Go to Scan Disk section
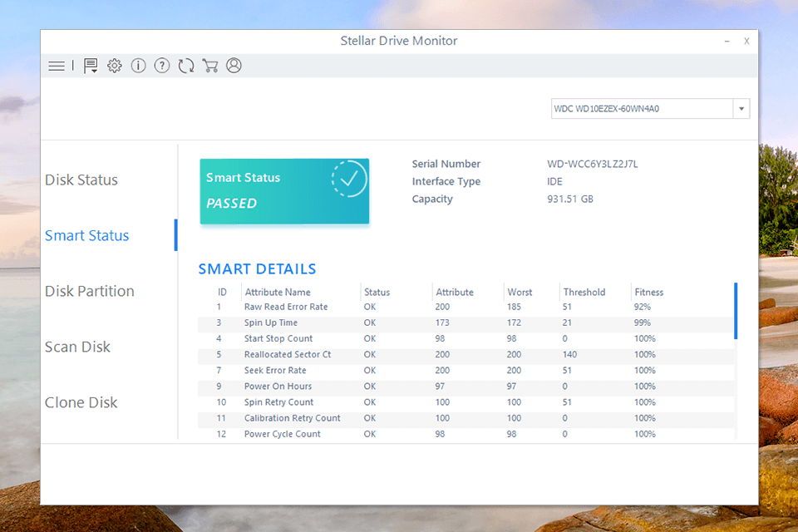This screenshot has height=532, width=798. [x=78, y=347]
